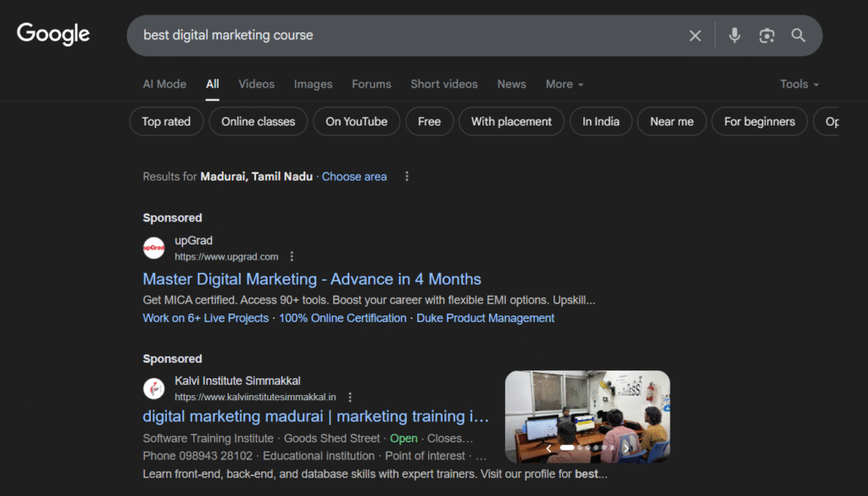
Task: Submit search with magnifying glass icon
Action: [798, 36]
